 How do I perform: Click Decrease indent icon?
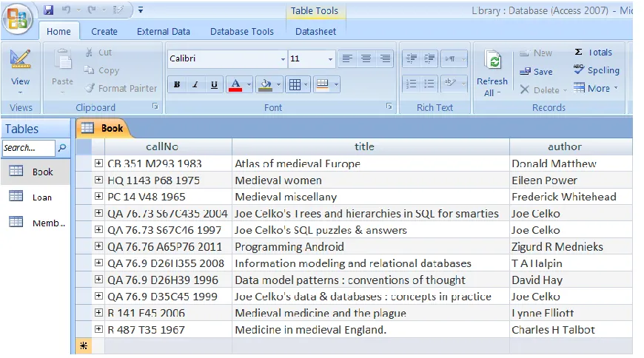(411, 58)
